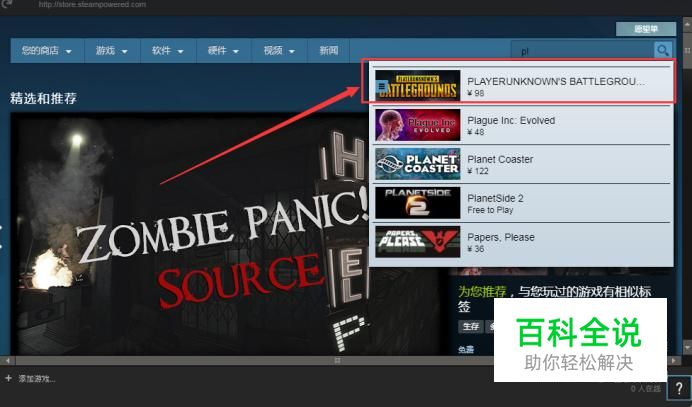
Task: Click the 添加游戏 link
Action: pos(37,378)
